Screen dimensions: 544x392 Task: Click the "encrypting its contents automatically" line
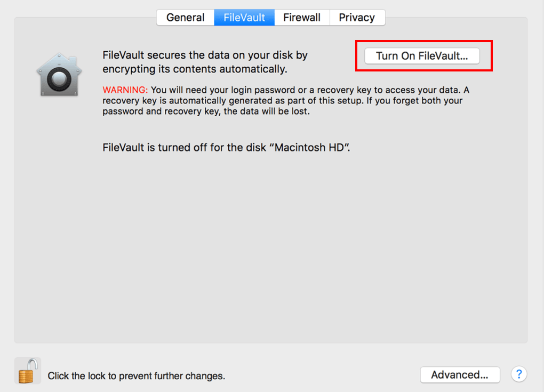[195, 69]
